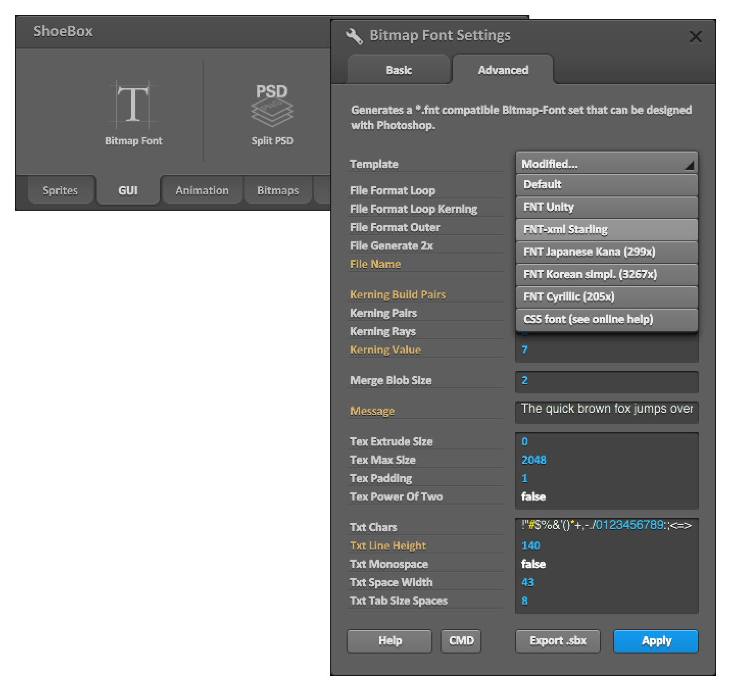Edit the Txt Tab Size Spaces value 8

[x=606, y=601]
